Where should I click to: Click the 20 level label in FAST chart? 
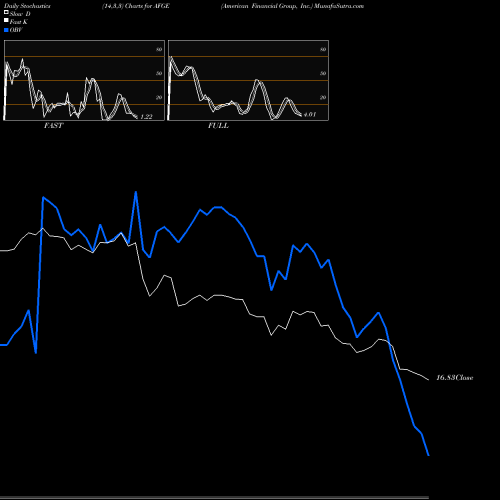pyautogui.click(x=159, y=97)
